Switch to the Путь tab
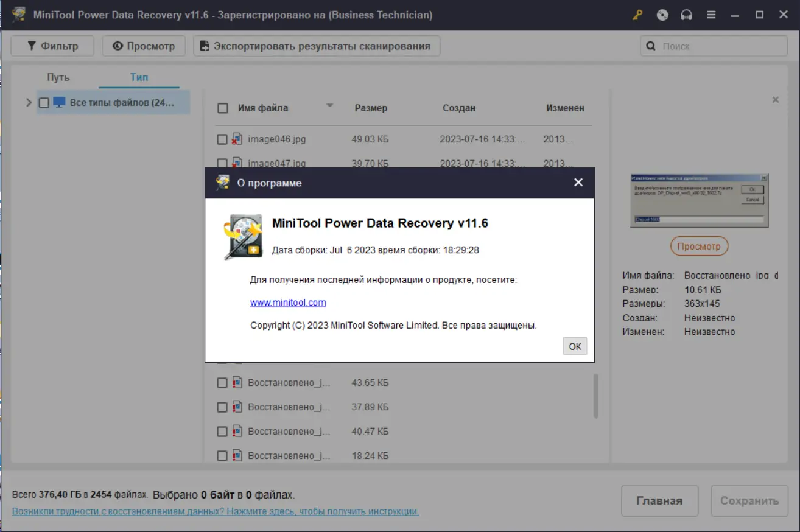Viewport: 800px width, 532px height. [x=58, y=77]
